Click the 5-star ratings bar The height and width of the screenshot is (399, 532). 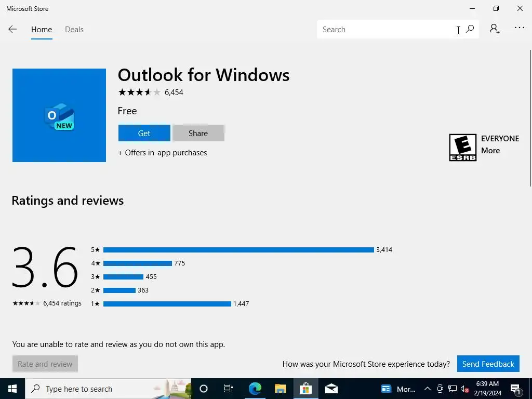click(x=238, y=250)
